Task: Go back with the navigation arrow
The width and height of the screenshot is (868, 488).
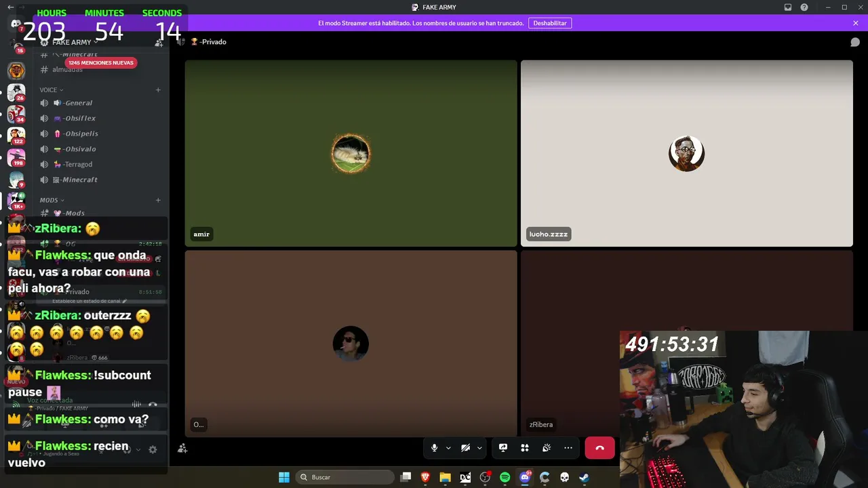Action: click(x=10, y=7)
